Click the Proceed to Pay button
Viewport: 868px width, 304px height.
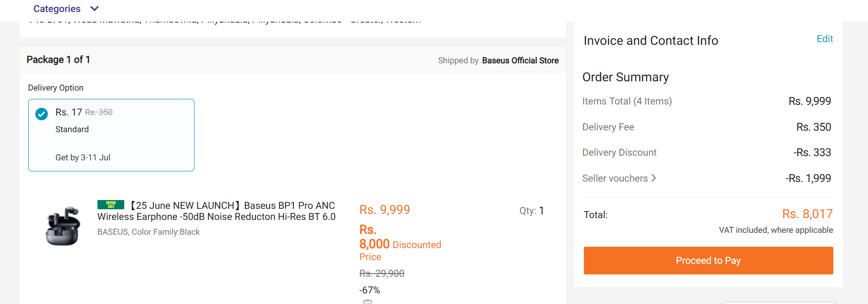coord(708,261)
